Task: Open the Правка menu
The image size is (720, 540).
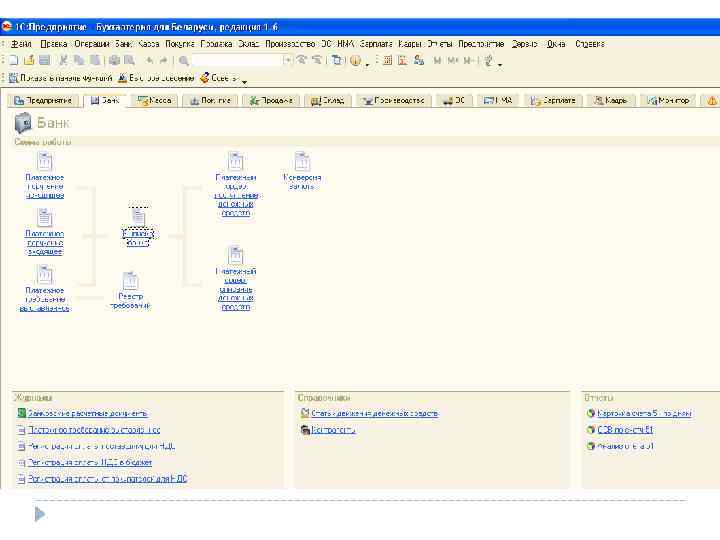Action: tap(53, 44)
